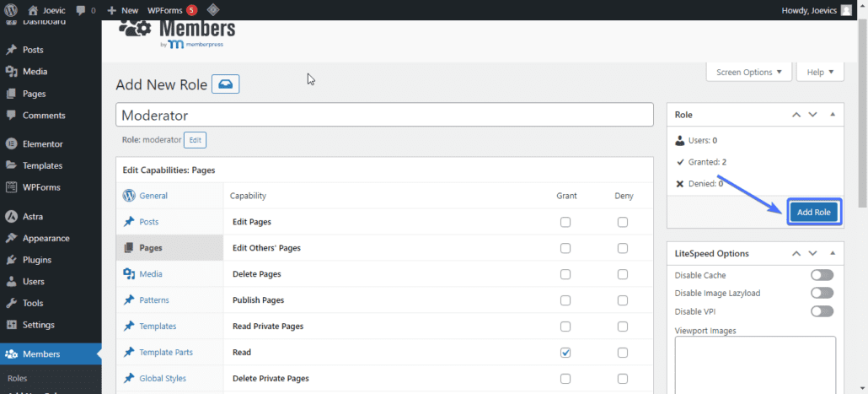
Task: Grant the Delete Private Pages capability
Action: (565, 379)
